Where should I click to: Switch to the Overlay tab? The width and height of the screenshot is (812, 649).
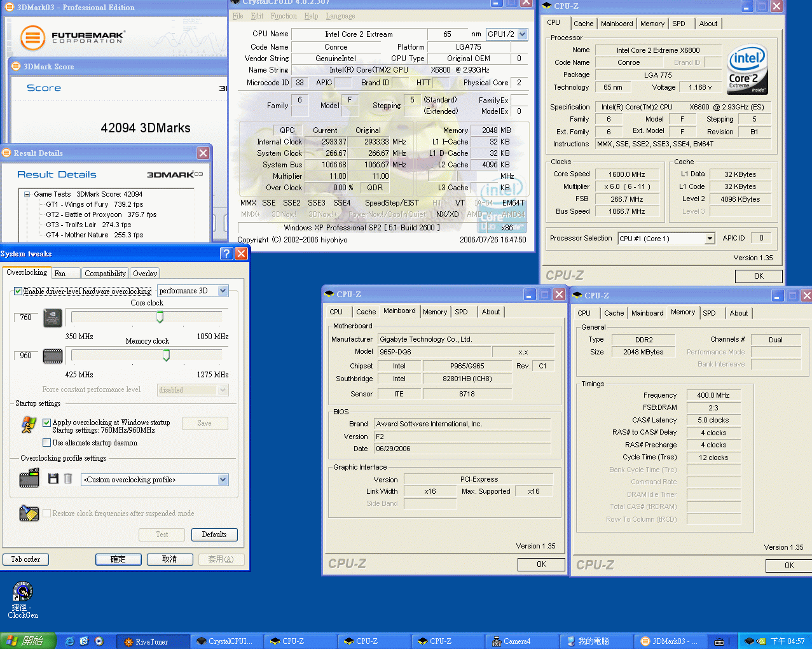[x=145, y=273]
